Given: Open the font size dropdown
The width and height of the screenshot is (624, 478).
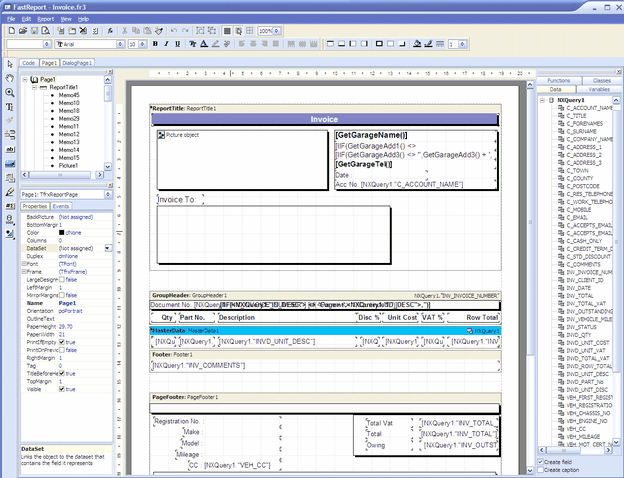Looking at the screenshot, I should click(x=142, y=44).
